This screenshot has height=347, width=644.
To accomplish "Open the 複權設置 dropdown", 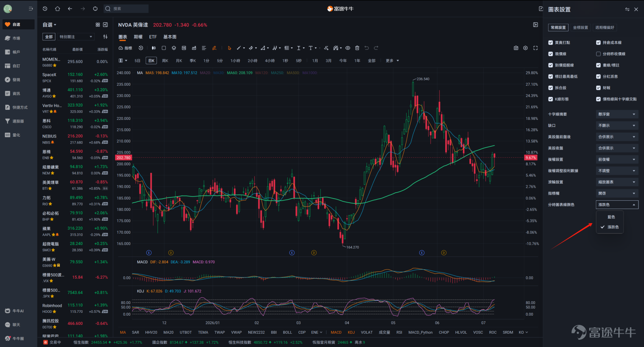I will [x=617, y=160].
